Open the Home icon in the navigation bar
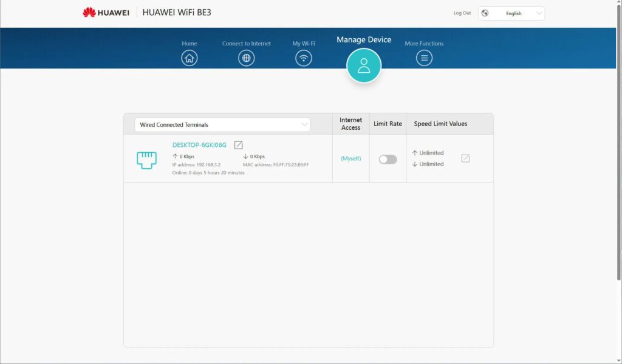The width and height of the screenshot is (622, 364). [x=190, y=58]
